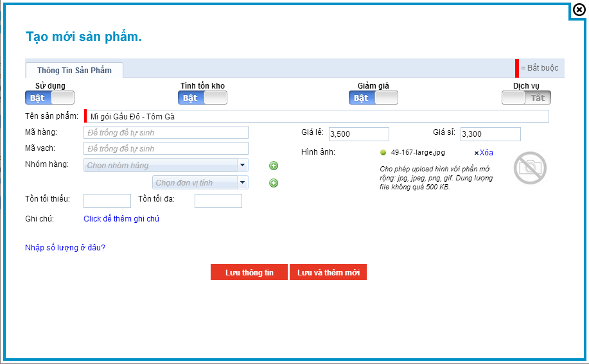Image resolution: width=589 pixels, height=364 pixels.
Task: Enable the Dịch vụ switch
Action: (526, 98)
